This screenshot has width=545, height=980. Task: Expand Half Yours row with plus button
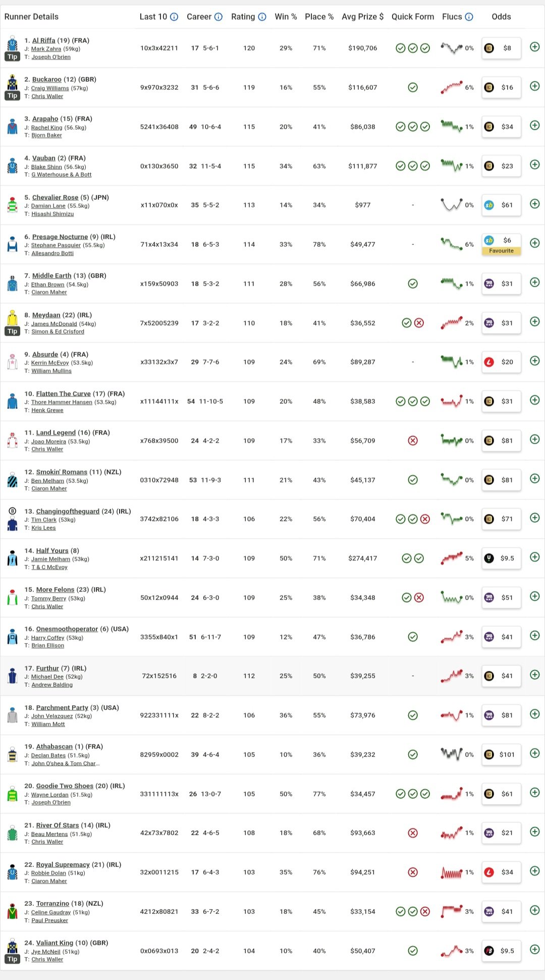coord(535,557)
